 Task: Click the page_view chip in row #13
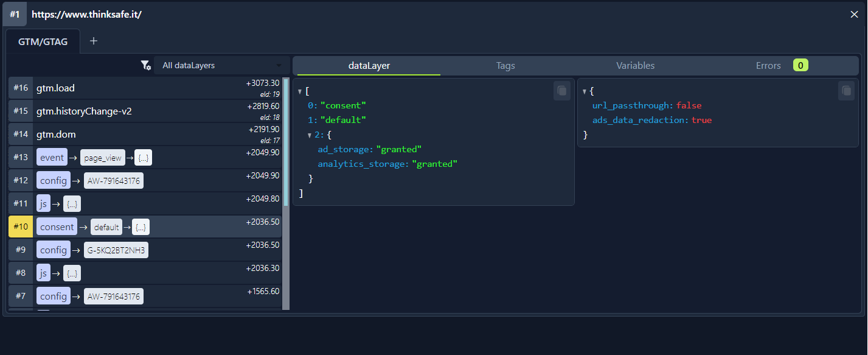[x=102, y=158]
